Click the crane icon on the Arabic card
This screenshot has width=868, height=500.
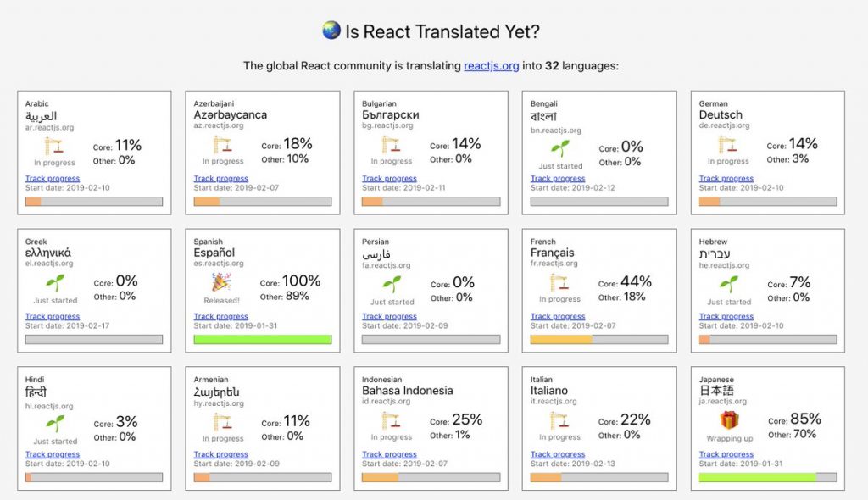tap(54, 145)
